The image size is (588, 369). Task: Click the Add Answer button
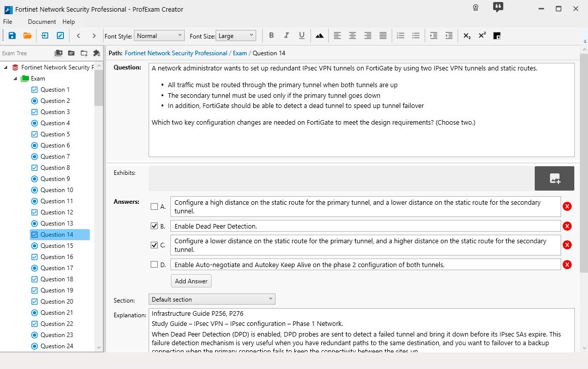click(191, 280)
